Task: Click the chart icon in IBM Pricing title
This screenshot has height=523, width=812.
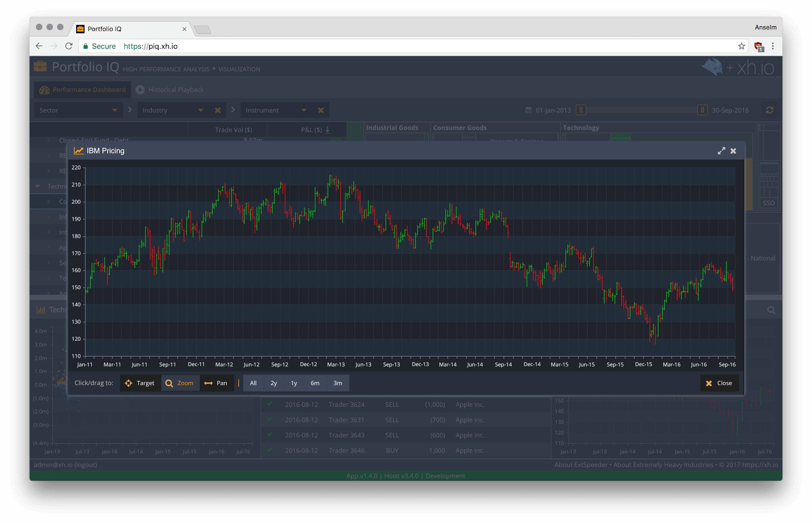Action: tap(79, 151)
